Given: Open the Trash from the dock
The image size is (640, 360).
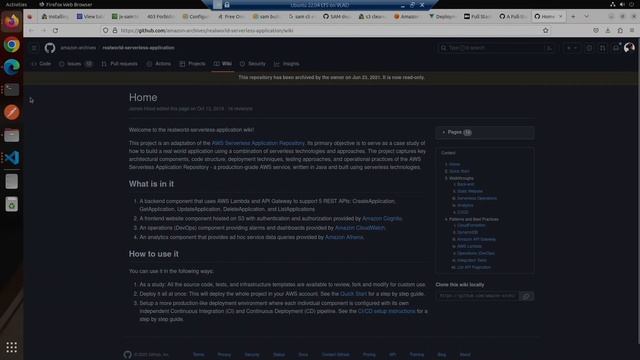Looking at the screenshot, I should point(11,204).
